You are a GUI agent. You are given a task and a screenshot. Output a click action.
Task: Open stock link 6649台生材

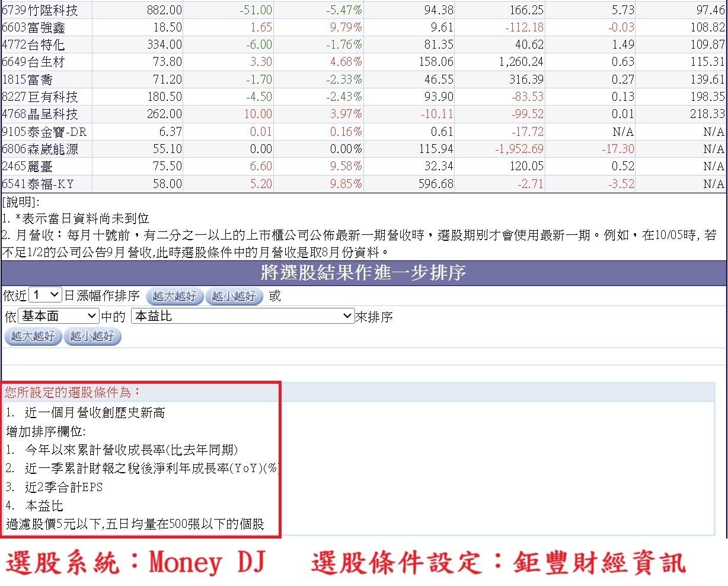34,62
